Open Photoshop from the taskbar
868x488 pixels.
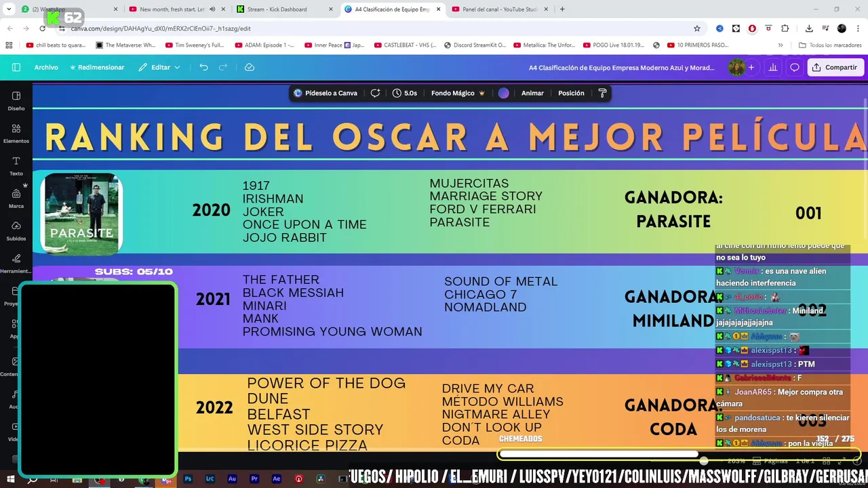(188, 479)
